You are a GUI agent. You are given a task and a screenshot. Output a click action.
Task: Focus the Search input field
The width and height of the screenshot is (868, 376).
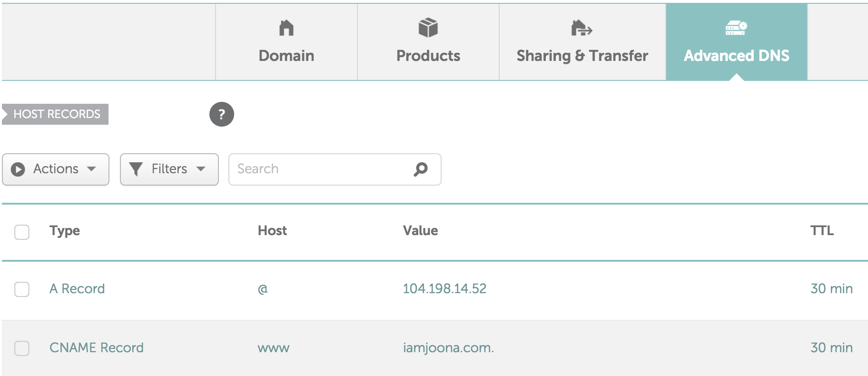click(335, 169)
